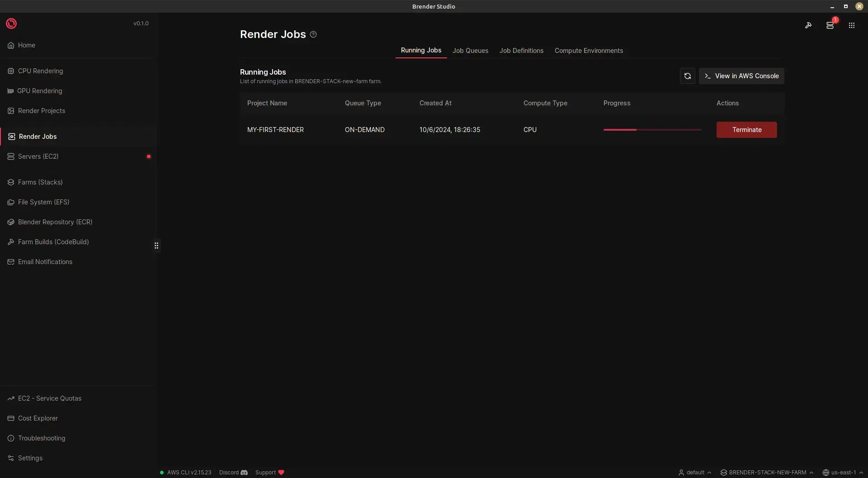Expand the default profile selector
The image size is (868, 478).
(695, 472)
